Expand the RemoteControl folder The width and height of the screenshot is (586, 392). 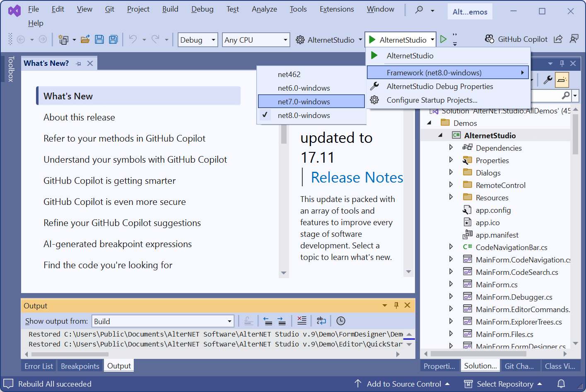(x=451, y=185)
